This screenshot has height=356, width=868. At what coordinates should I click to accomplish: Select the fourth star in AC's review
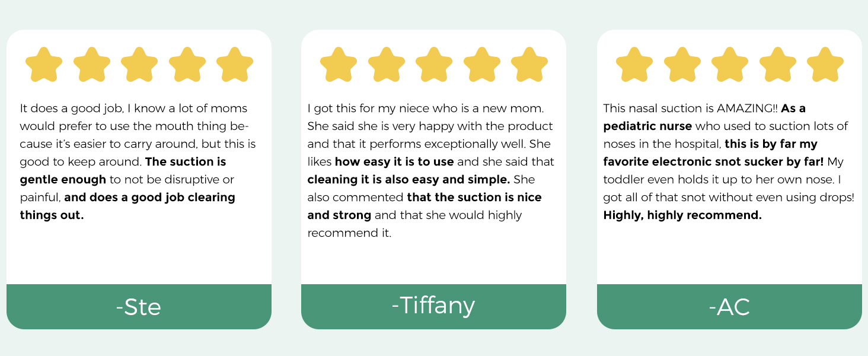click(x=778, y=64)
